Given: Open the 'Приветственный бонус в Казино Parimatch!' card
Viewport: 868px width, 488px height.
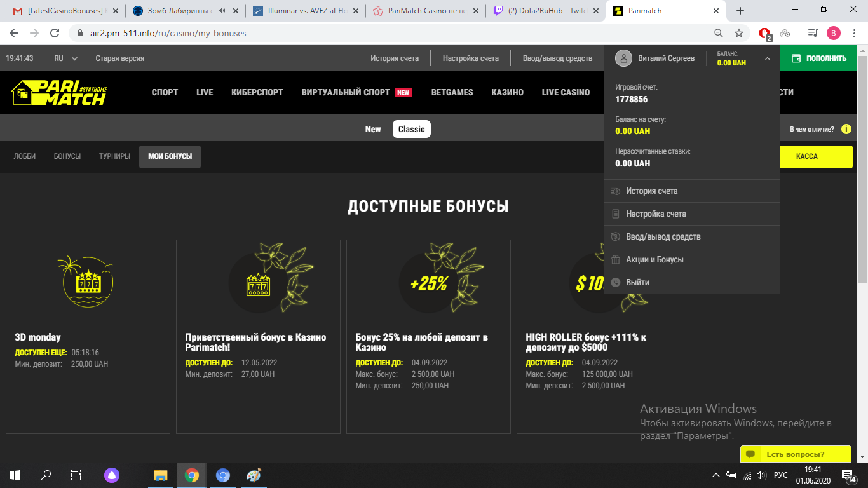Looking at the screenshot, I should coord(258,337).
